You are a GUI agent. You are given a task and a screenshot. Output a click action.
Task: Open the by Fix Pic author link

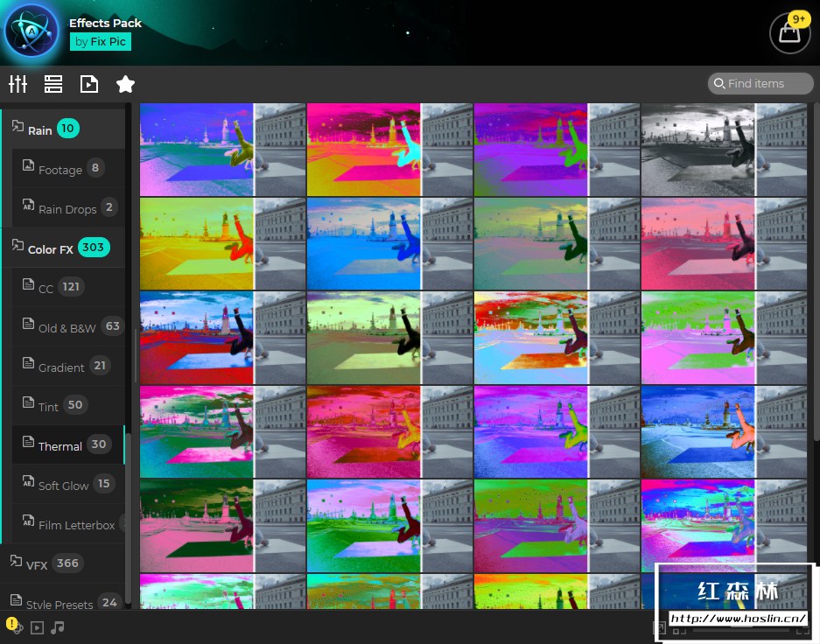(101, 42)
